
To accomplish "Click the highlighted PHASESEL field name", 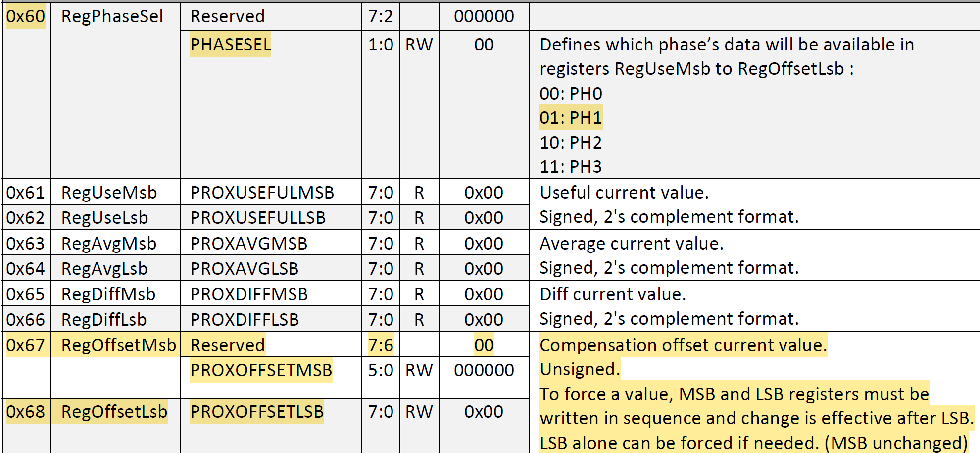I will point(231,45).
